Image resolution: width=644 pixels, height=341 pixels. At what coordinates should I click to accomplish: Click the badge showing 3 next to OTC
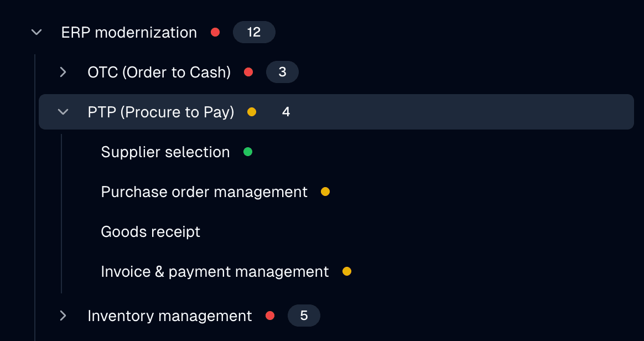[x=282, y=72]
